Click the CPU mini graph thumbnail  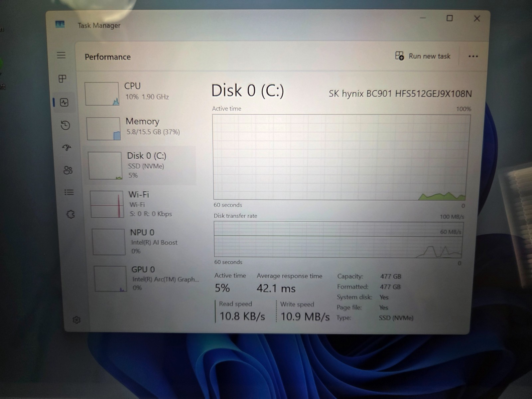point(102,94)
